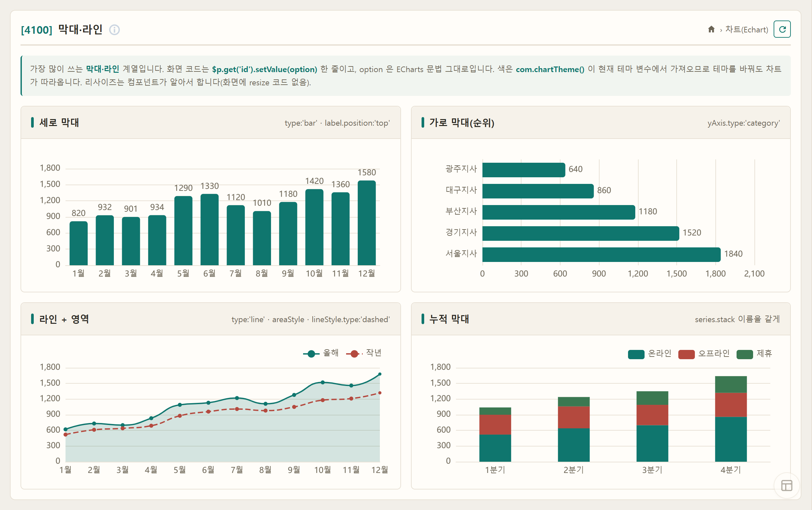The height and width of the screenshot is (510, 812).
Task: Click the 2분기 axis label
Action: tap(573, 470)
